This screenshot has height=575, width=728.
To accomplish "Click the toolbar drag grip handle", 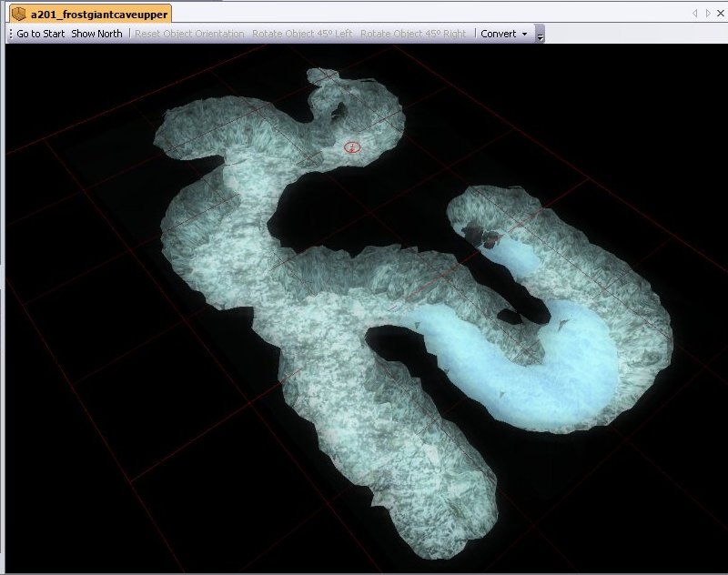I will click(10, 34).
